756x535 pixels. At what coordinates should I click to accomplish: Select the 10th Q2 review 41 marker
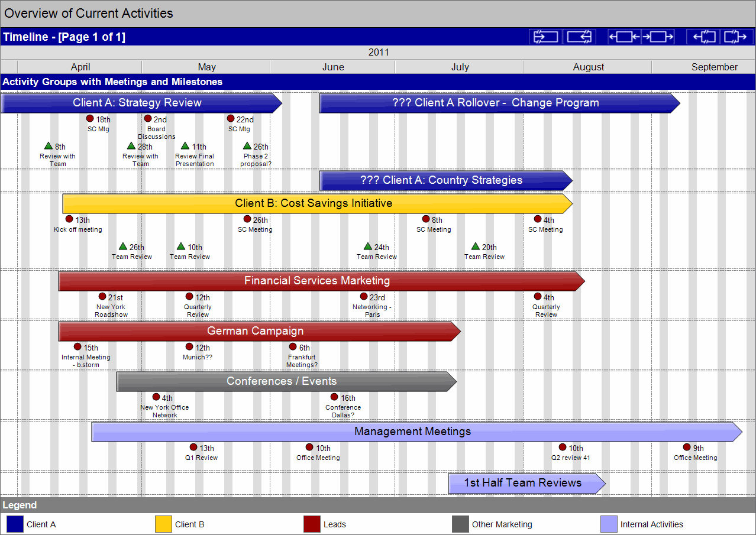(563, 448)
